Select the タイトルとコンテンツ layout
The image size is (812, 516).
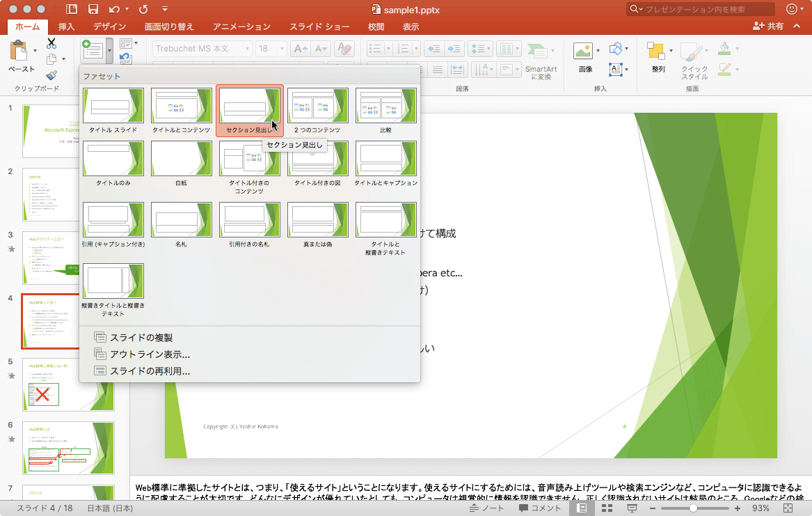[x=181, y=110]
